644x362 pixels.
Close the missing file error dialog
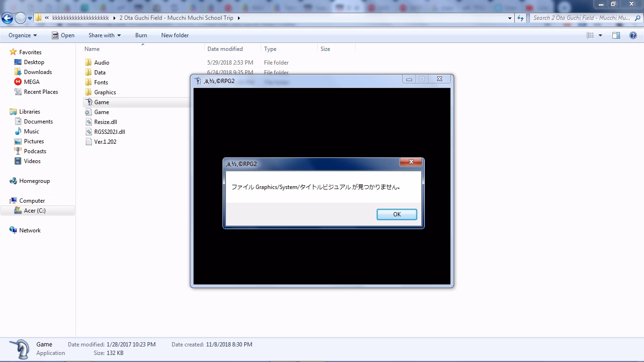point(411,162)
